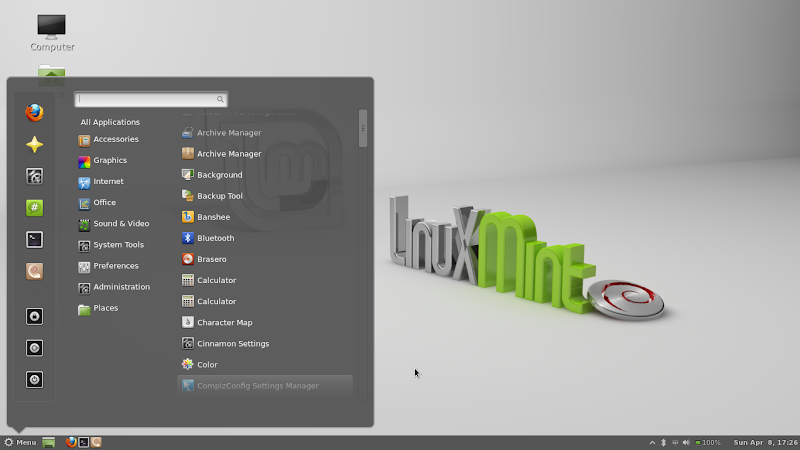The height and width of the screenshot is (450, 800).
Task: Click the beige swirl launcher on the panel
Action: point(96,442)
